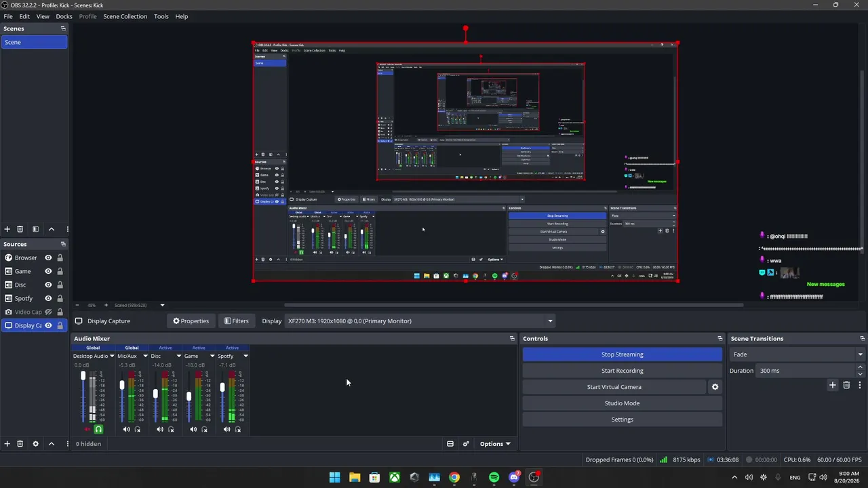This screenshot has height=488, width=868.
Task: Click Stop Streaming button
Action: coord(623,354)
